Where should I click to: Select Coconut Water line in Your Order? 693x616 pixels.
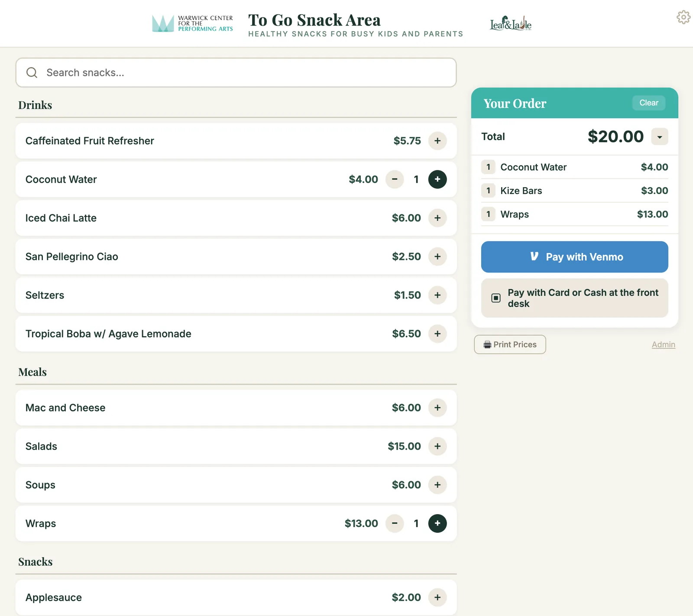click(x=574, y=167)
